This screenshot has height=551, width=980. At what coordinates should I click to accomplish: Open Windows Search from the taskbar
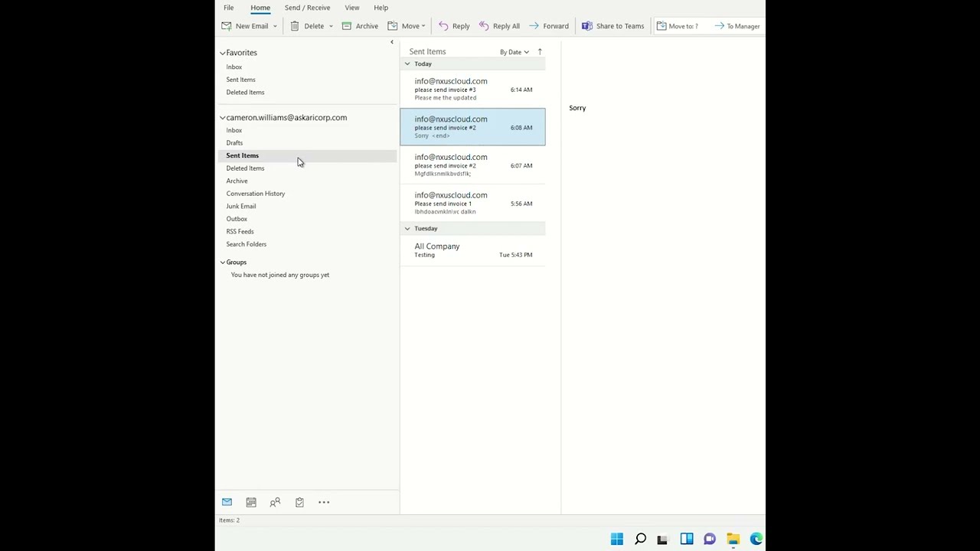(640, 539)
